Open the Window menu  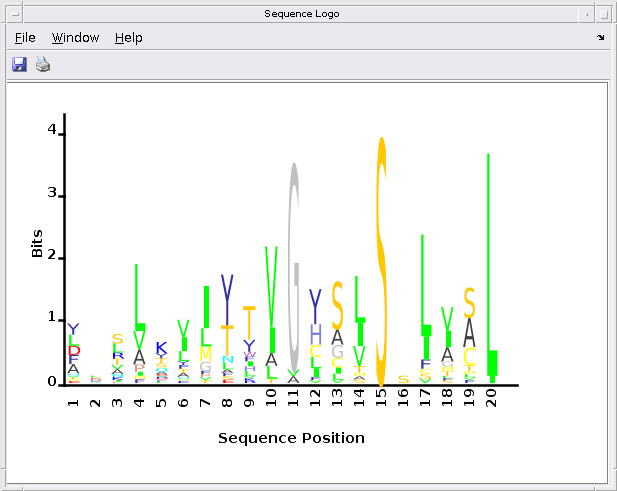pyautogui.click(x=75, y=38)
